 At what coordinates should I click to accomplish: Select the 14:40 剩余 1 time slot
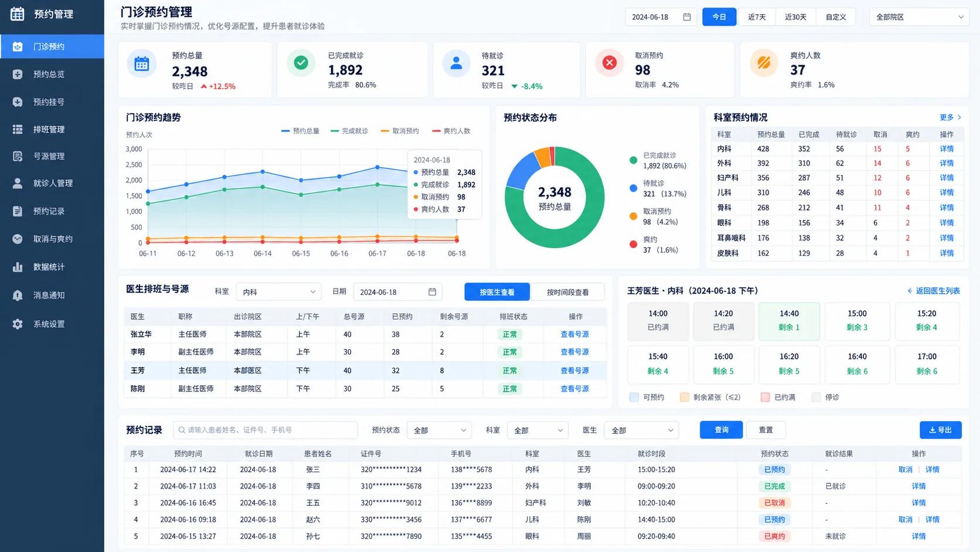point(789,321)
